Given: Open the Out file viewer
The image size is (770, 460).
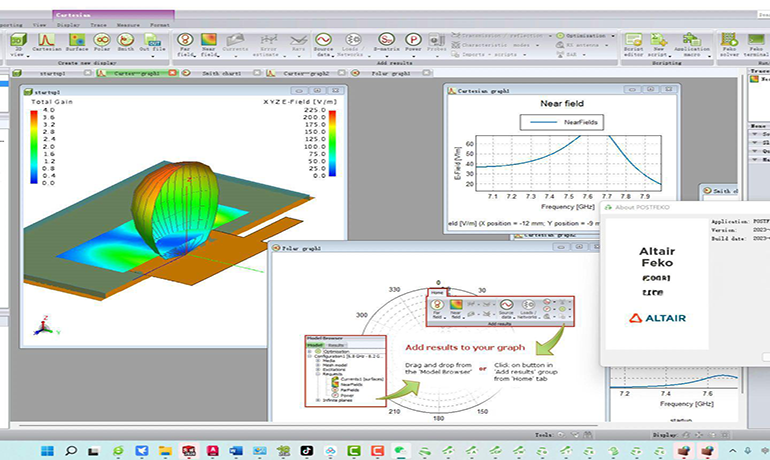Looking at the screenshot, I should click(152, 41).
